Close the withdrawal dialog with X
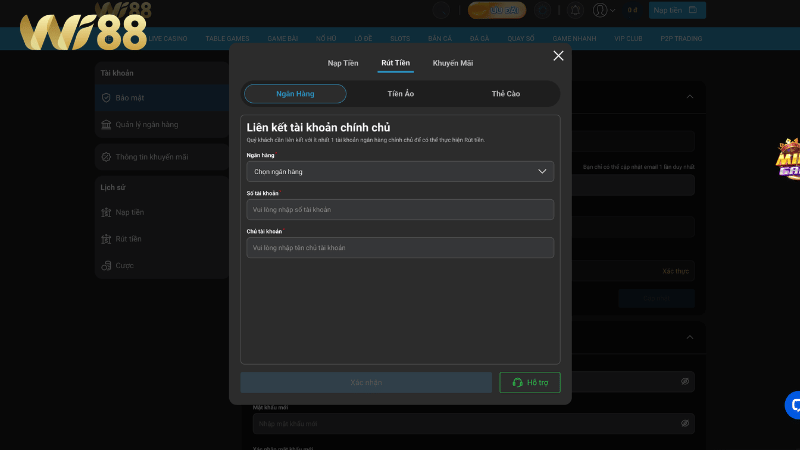 [x=558, y=56]
